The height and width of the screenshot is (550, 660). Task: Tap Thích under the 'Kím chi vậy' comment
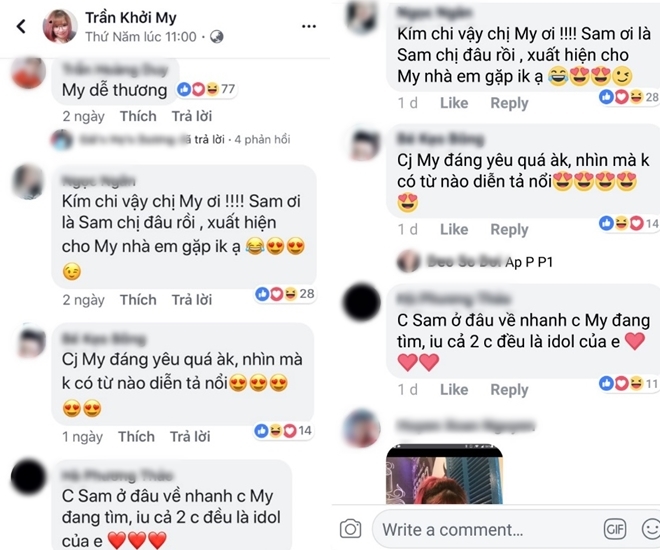[138, 300]
